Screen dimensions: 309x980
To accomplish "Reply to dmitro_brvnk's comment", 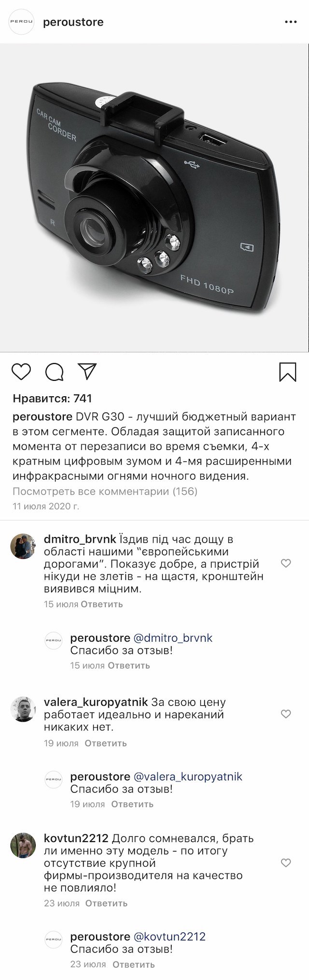I will pyautogui.click(x=102, y=604).
